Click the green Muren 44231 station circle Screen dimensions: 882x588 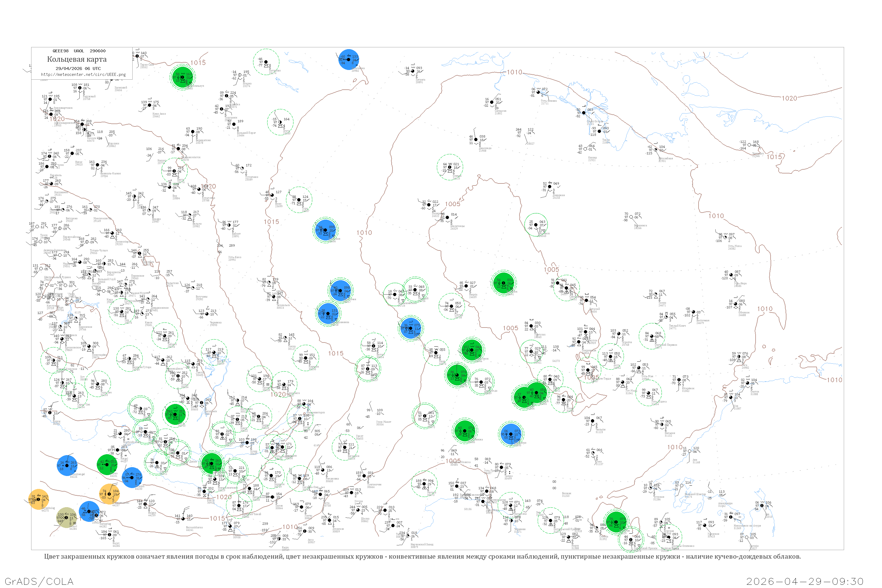coord(107,465)
